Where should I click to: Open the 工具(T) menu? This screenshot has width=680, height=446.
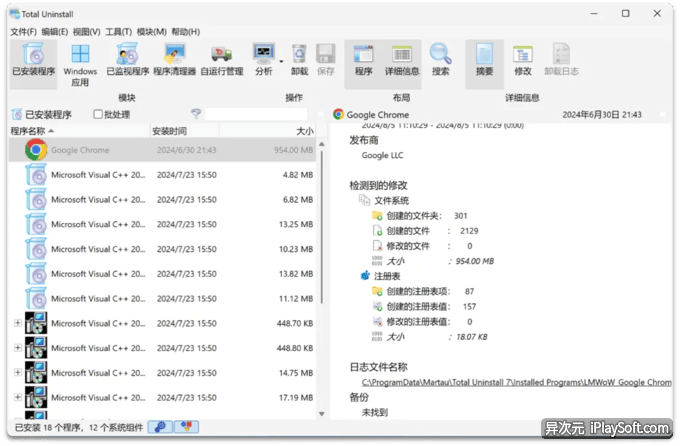tap(118, 32)
